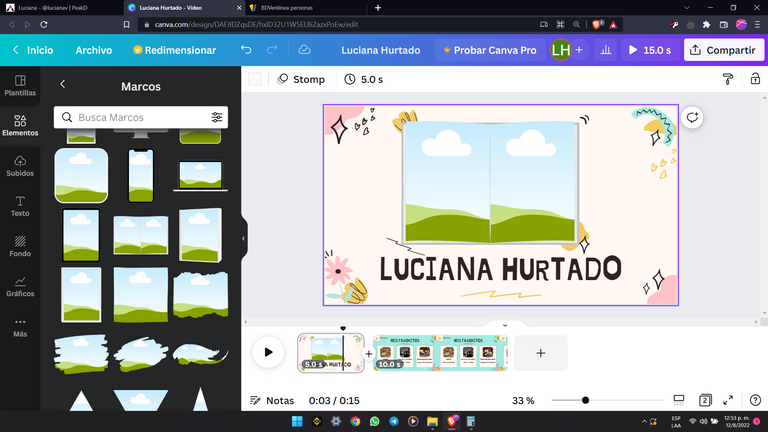Switch to the BDVenlinea personas browser tab
This screenshot has height=432, width=768.
[x=304, y=8]
